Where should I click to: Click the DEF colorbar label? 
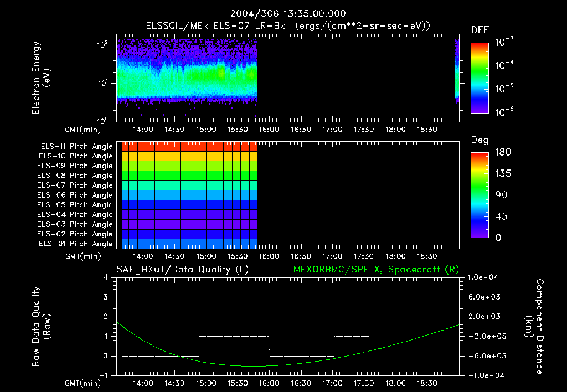[x=480, y=30]
